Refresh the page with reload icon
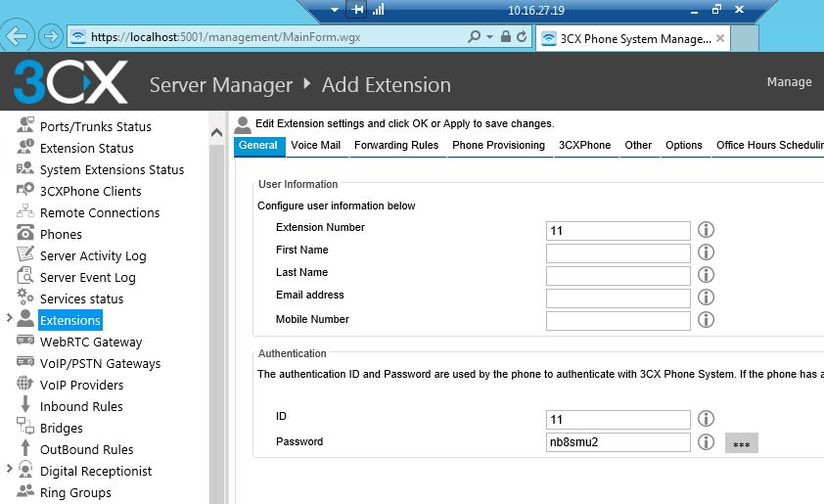 click(522, 36)
